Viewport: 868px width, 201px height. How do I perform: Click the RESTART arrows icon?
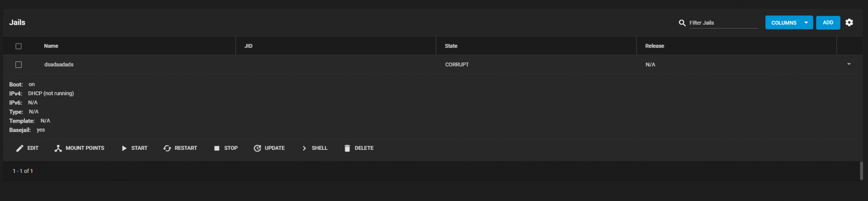(x=167, y=148)
